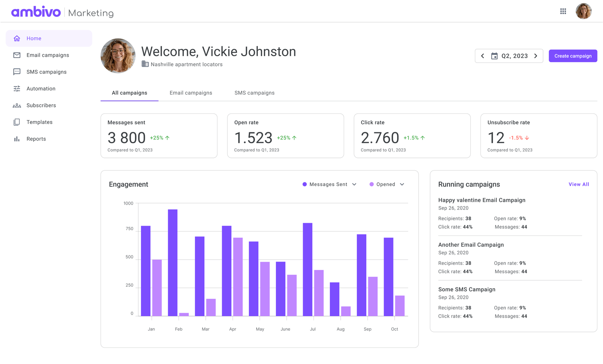Advance to next quarter with right chevron

point(536,56)
